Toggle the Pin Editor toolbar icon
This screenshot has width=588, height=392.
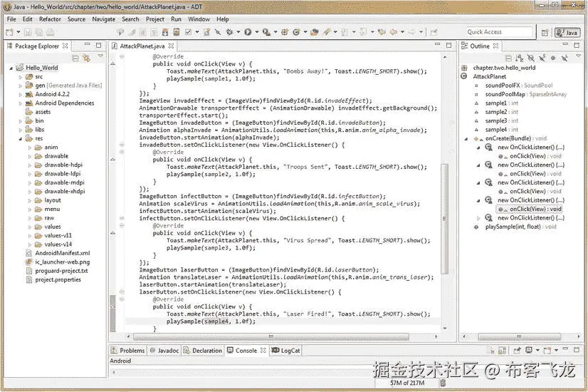click(x=434, y=32)
